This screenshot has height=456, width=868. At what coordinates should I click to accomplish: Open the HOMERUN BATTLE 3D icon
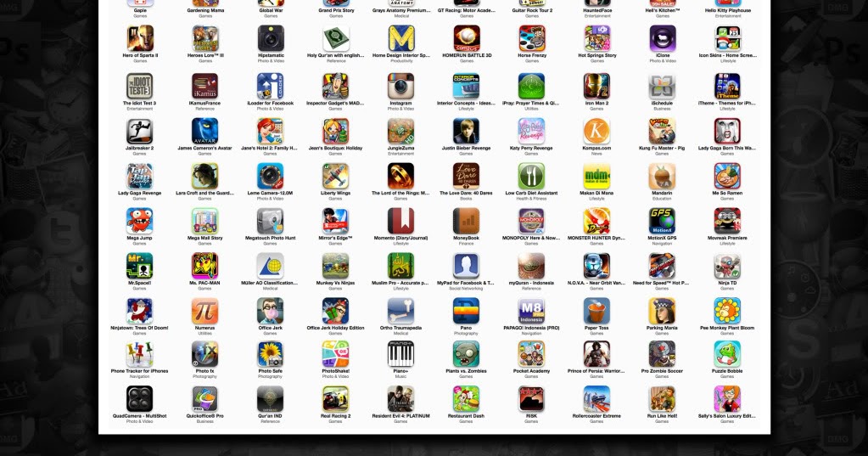tap(466, 39)
